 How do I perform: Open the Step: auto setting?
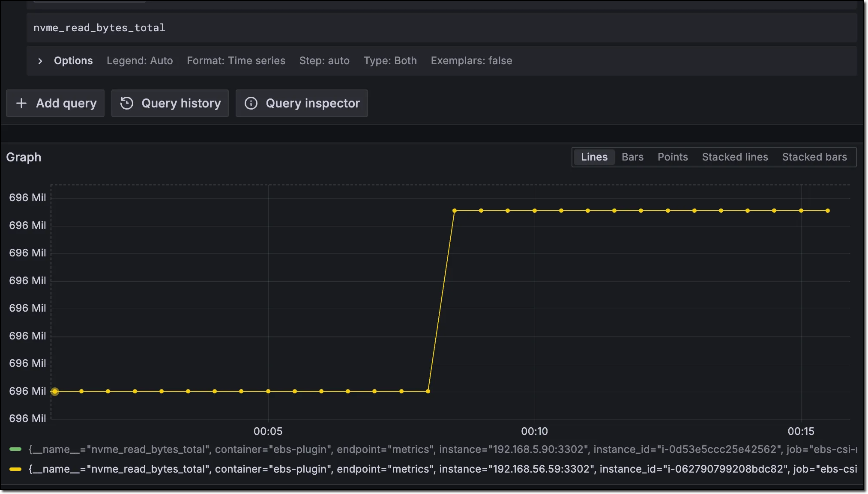coord(324,61)
